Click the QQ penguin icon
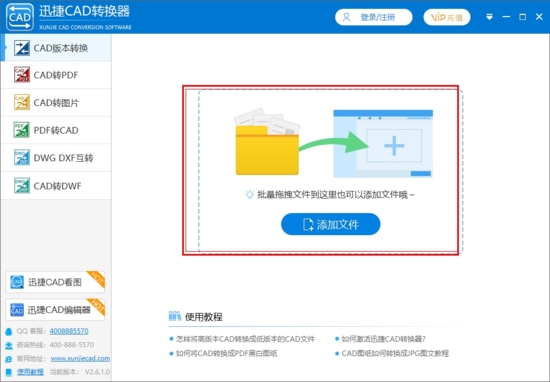Viewport: 550px width, 382px height. click(8, 331)
